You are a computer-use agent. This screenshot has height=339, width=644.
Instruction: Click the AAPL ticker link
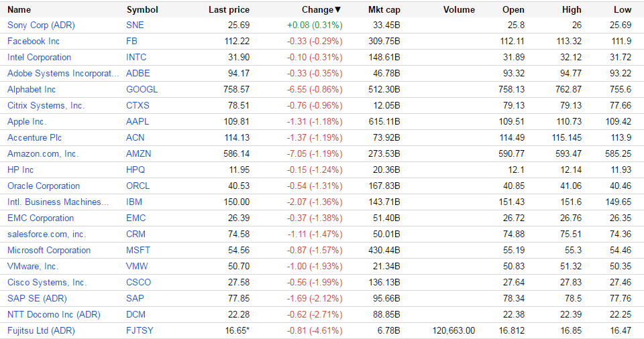138,122
